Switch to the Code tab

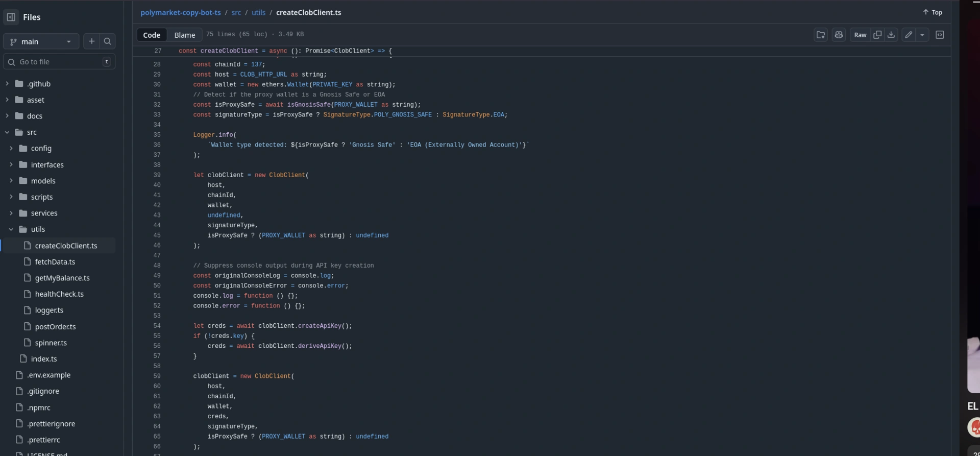pos(152,35)
